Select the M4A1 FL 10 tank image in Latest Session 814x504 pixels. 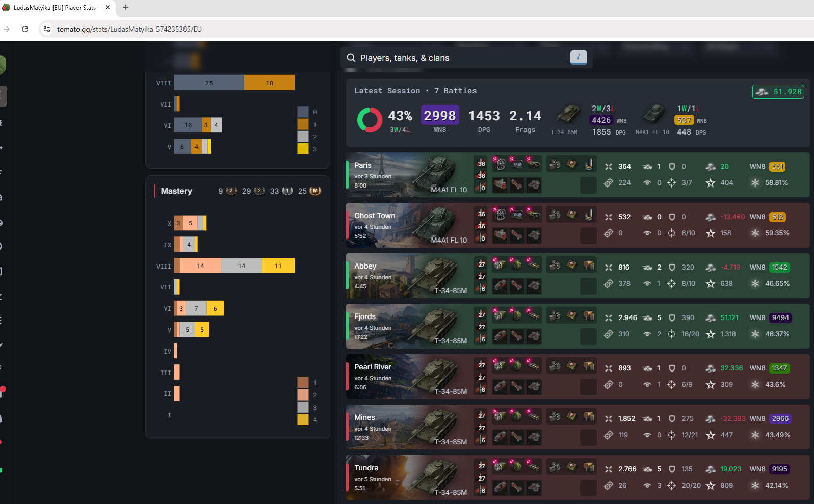(x=654, y=114)
